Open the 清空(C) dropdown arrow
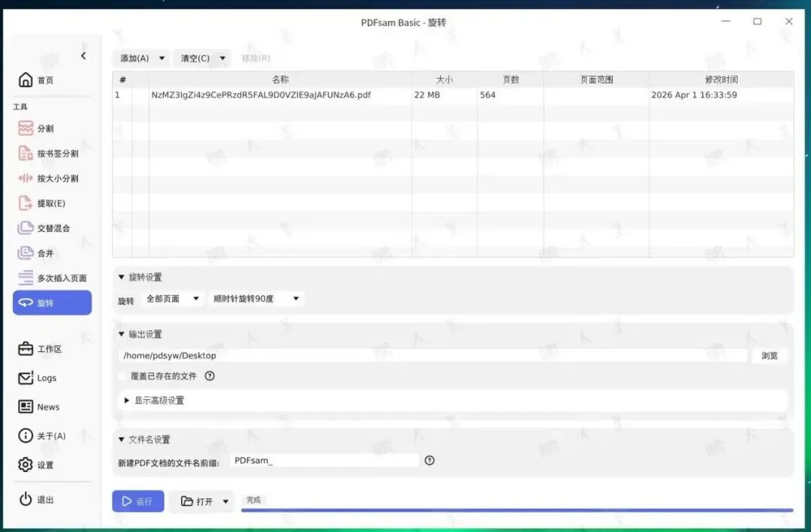Image resolution: width=811 pixels, height=532 pixels. 222,58
